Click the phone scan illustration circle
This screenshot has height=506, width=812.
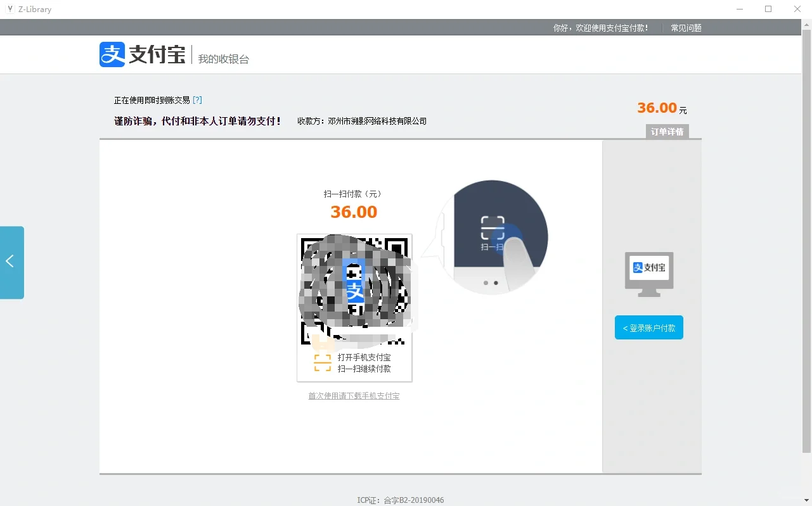493,237
